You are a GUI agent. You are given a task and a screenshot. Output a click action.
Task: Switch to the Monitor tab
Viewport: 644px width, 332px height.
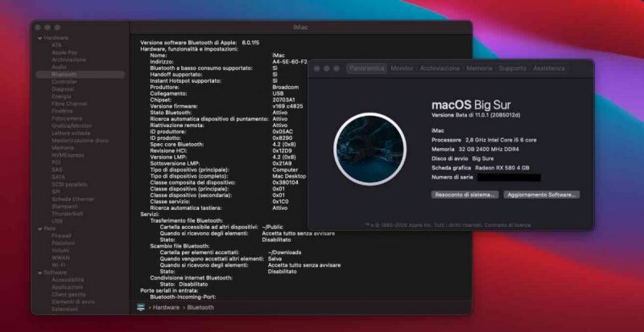pyautogui.click(x=402, y=68)
